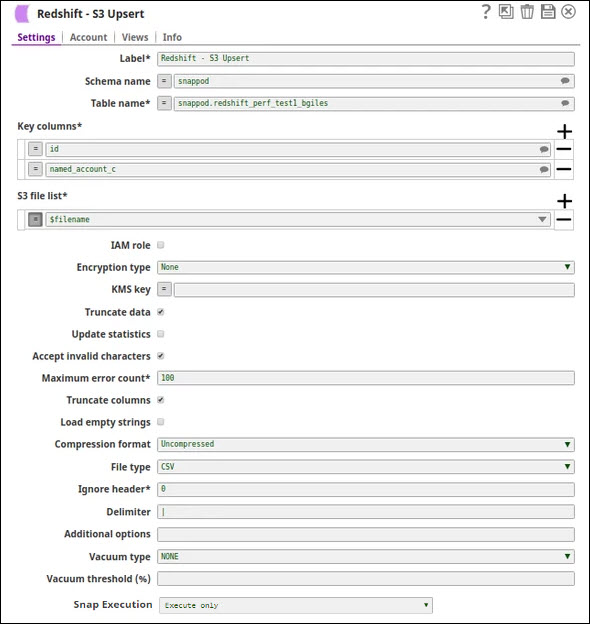This screenshot has height=624, width=590.
Task: Click the Vacuum threshold (%) field
Action: coord(366,579)
